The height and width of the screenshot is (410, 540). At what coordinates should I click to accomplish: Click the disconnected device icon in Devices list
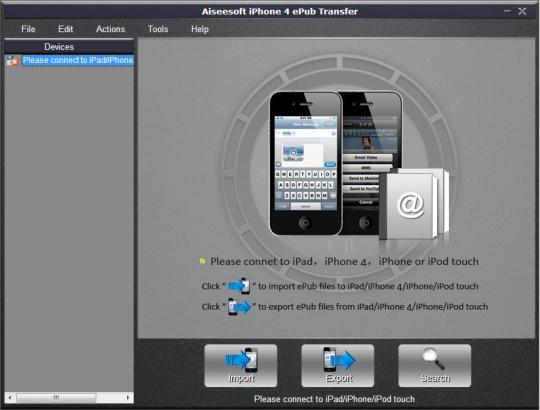coord(12,61)
